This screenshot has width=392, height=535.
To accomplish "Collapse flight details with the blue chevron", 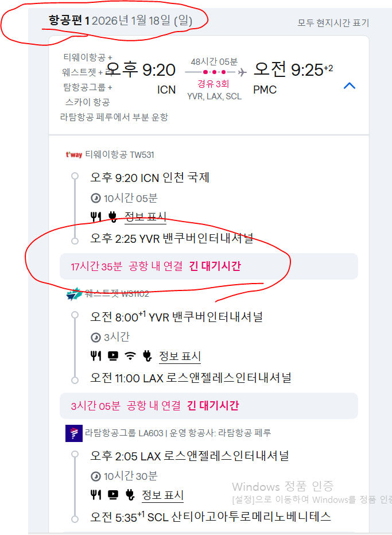I will coord(350,86).
